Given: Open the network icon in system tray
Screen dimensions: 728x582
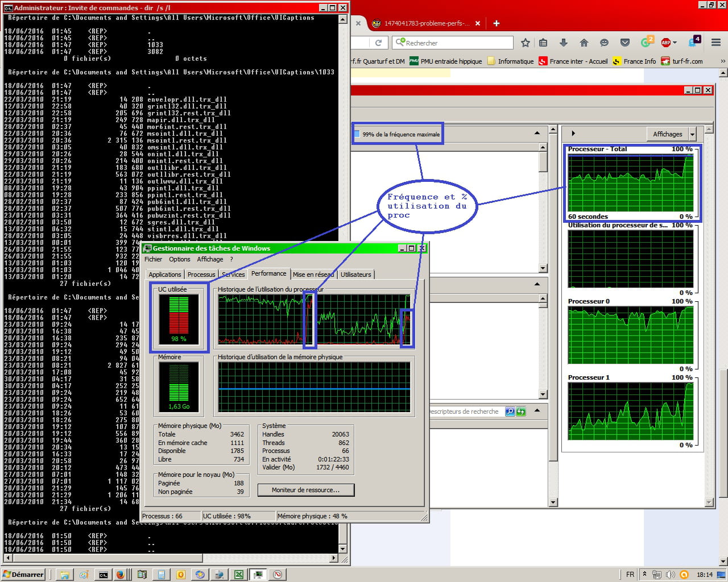Looking at the screenshot, I should [x=657, y=575].
